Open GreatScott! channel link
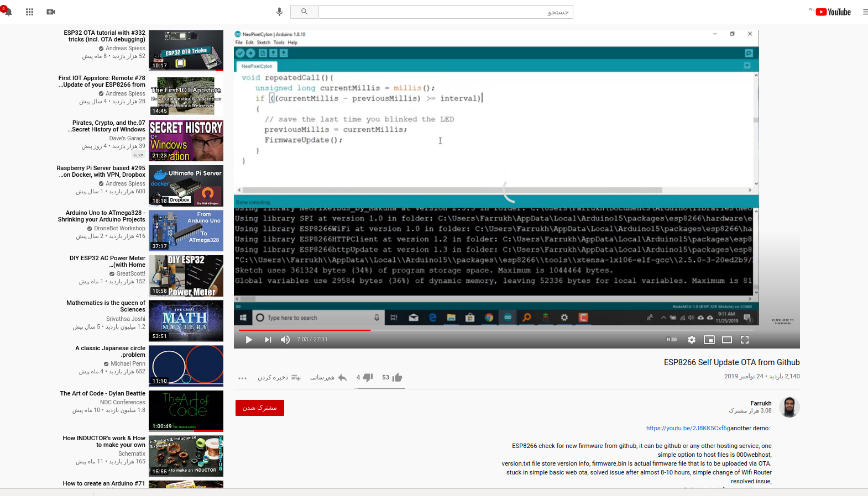Viewport: 868px width, 496px height. 130,273
